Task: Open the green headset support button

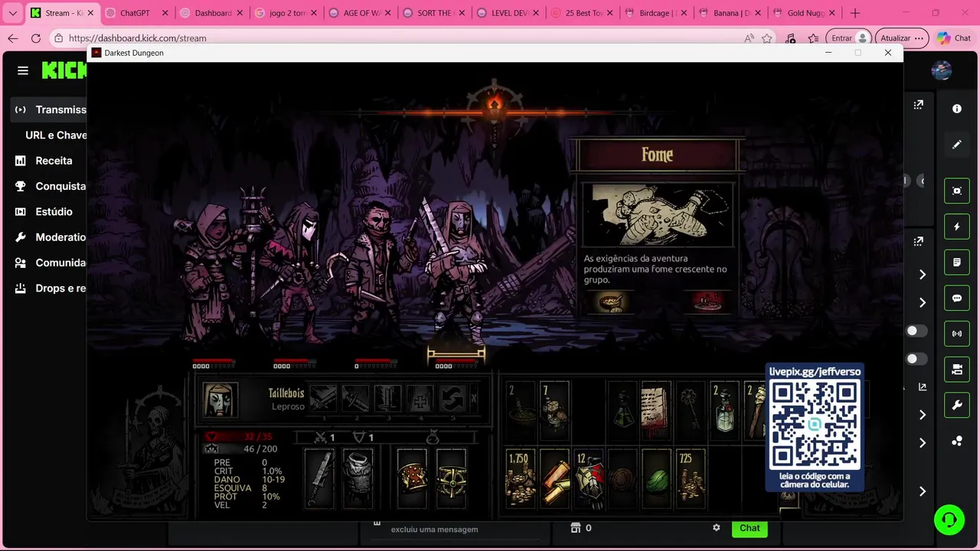Action: (x=949, y=520)
